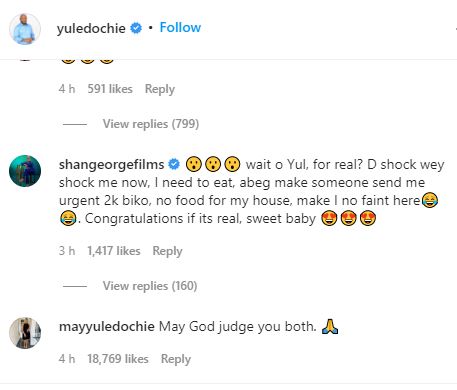Expand View replies (160)
The height and width of the screenshot is (390, 457).
click(x=150, y=286)
